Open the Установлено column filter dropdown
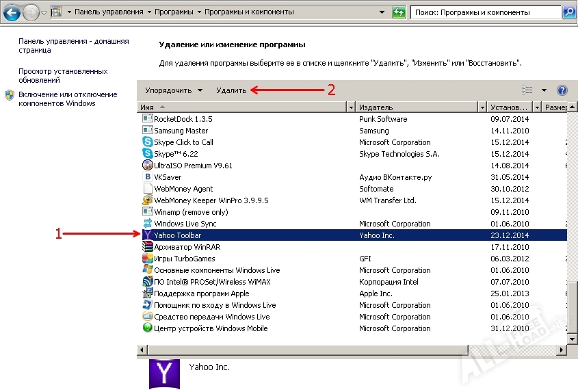The width and height of the screenshot is (578, 392). tap(537, 107)
